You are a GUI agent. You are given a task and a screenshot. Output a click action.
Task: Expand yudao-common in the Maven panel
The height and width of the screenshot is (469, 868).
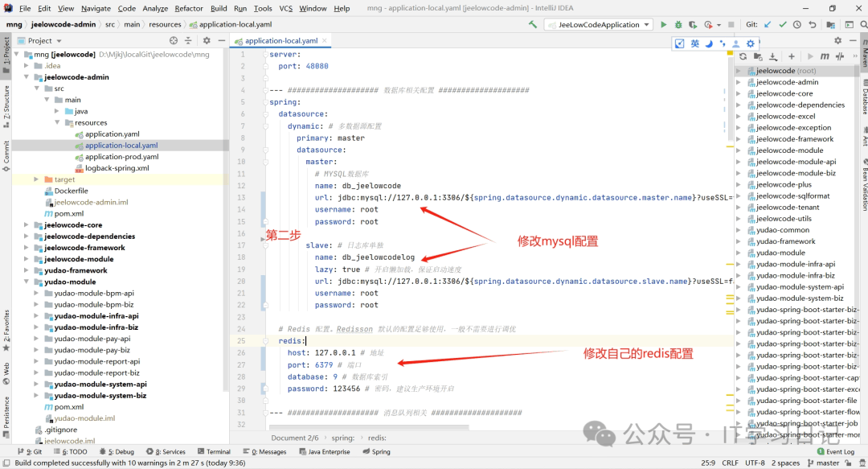click(739, 230)
